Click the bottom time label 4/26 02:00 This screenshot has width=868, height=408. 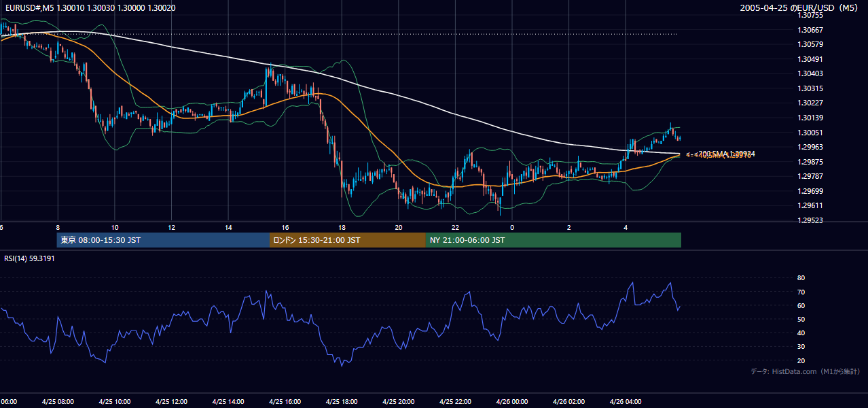pyautogui.click(x=569, y=401)
